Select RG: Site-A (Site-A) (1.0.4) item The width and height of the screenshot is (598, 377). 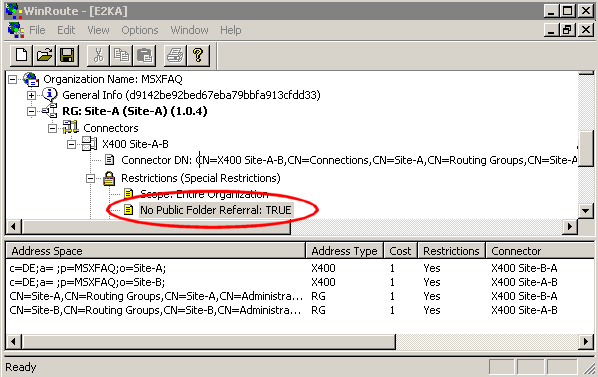pos(135,111)
